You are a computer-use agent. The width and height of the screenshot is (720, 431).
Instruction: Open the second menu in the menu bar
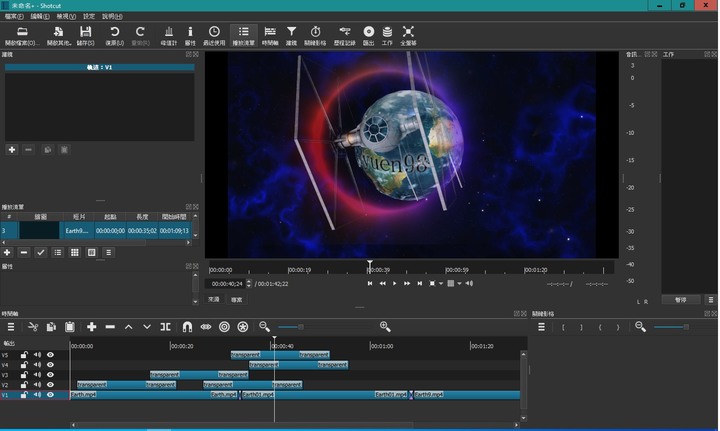pyautogui.click(x=40, y=17)
